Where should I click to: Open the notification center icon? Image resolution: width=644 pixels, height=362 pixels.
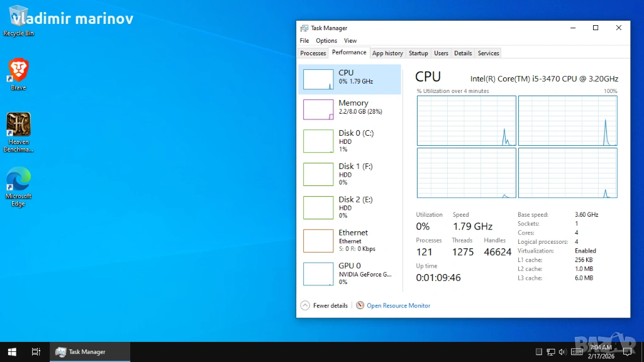pos(627,352)
